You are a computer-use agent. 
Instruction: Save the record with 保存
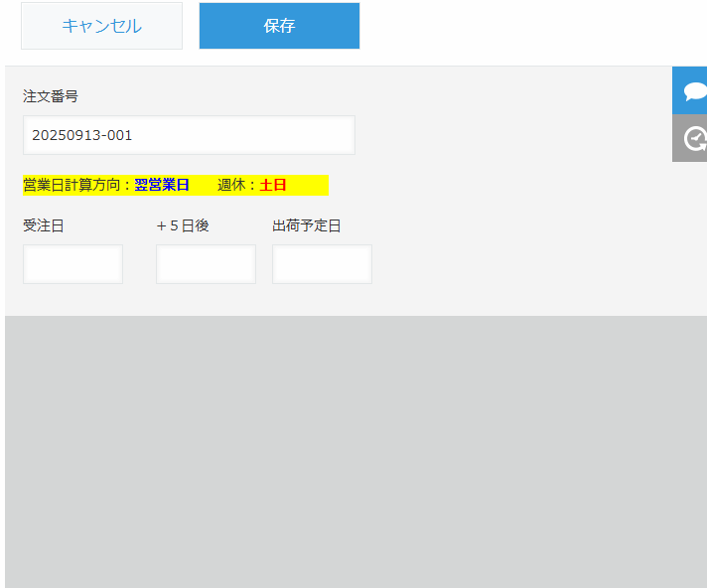tap(279, 26)
